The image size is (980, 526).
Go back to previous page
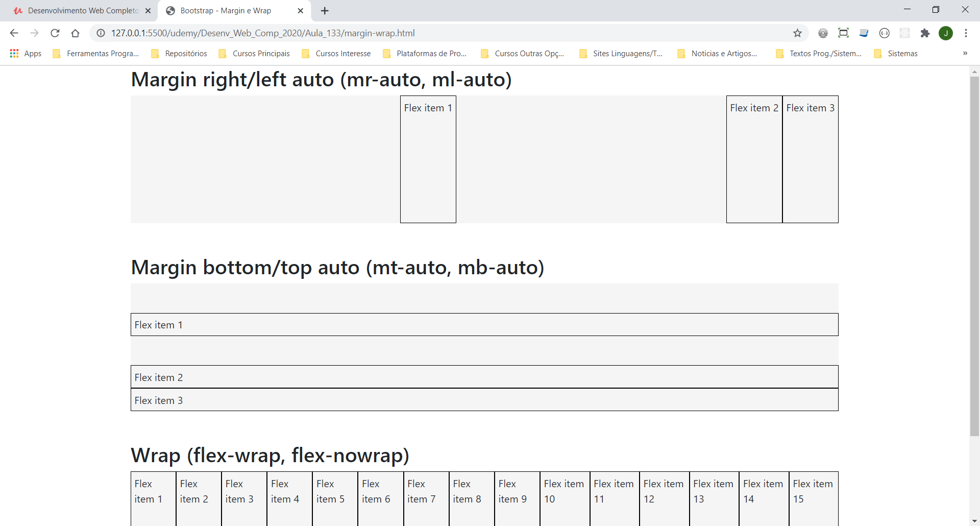(14, 33)
